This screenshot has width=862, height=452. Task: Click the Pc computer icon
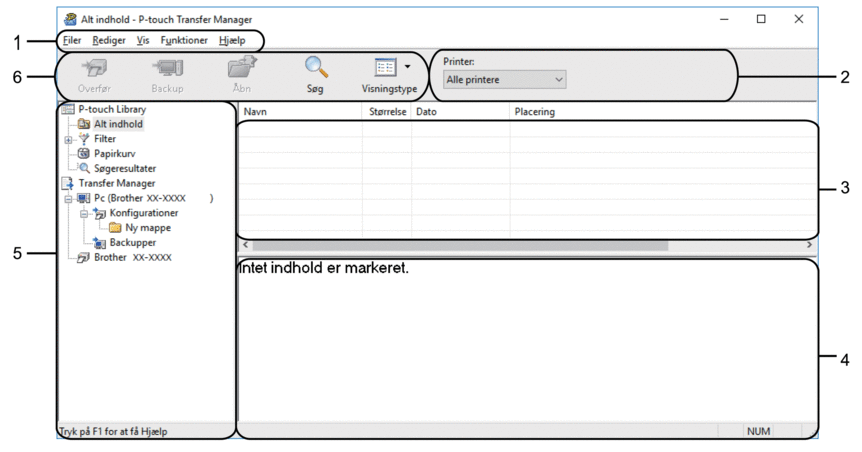(x=84, y=198)
